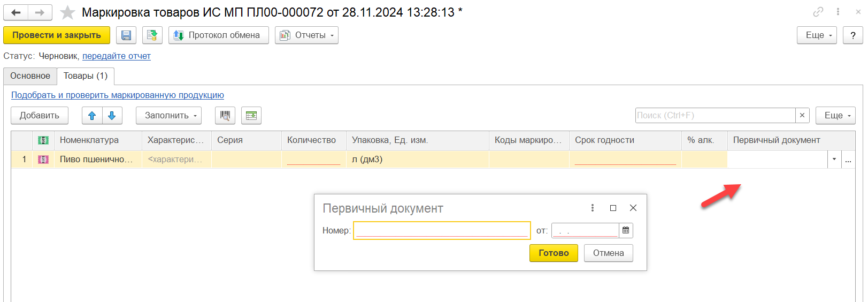The width and height of the screenshot is (868, 302).
Task: Click the Провести и закрыть button
Action: pos(57,35)
